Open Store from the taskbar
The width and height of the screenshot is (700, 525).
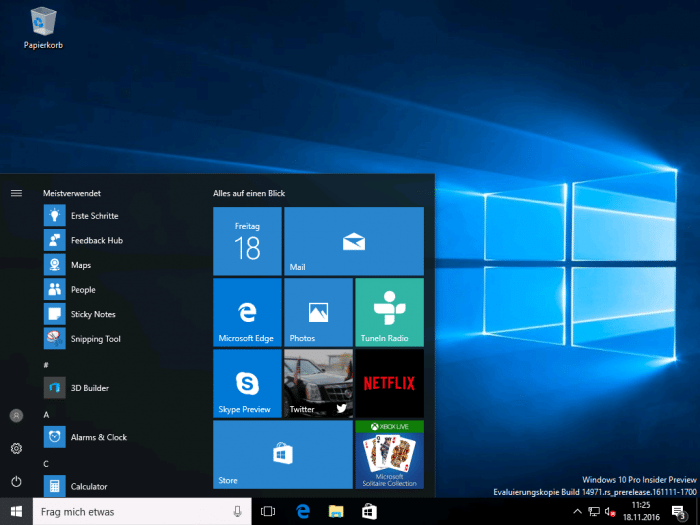click(369, 512)
